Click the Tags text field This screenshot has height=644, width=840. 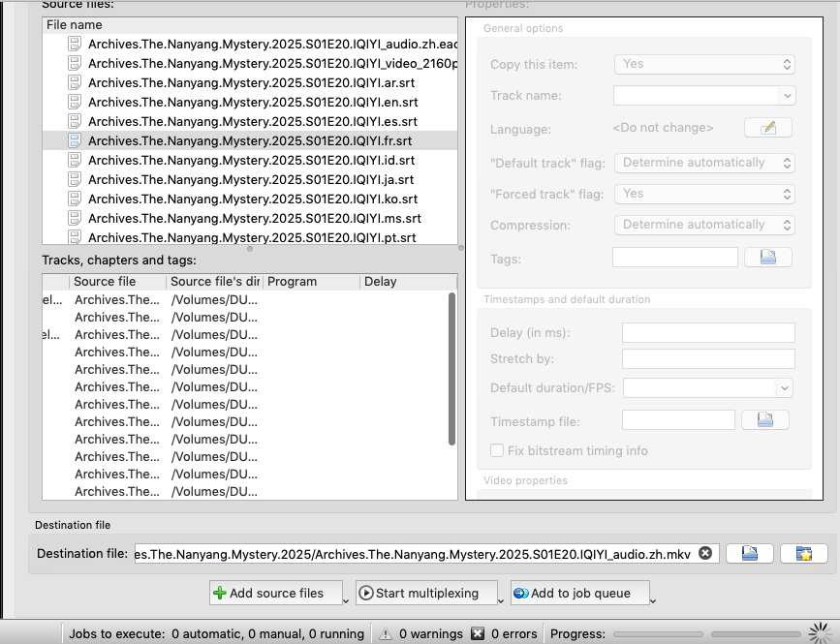pyautogui.click(x=675, y=258)
